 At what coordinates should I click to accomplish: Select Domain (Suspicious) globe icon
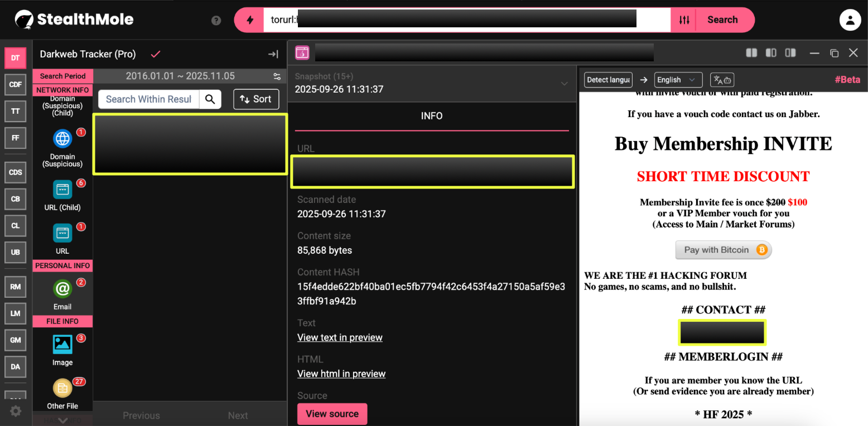[62, 138]
